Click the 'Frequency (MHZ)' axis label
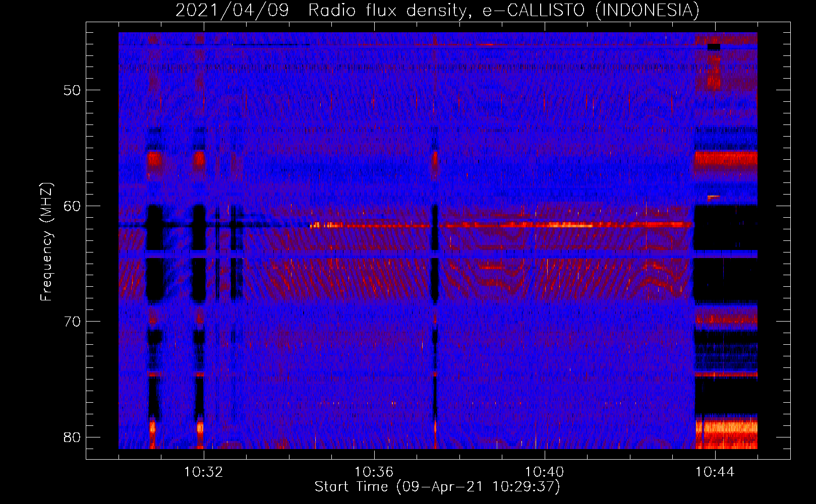This screenshot has width=816, height=504. [46, 242]
